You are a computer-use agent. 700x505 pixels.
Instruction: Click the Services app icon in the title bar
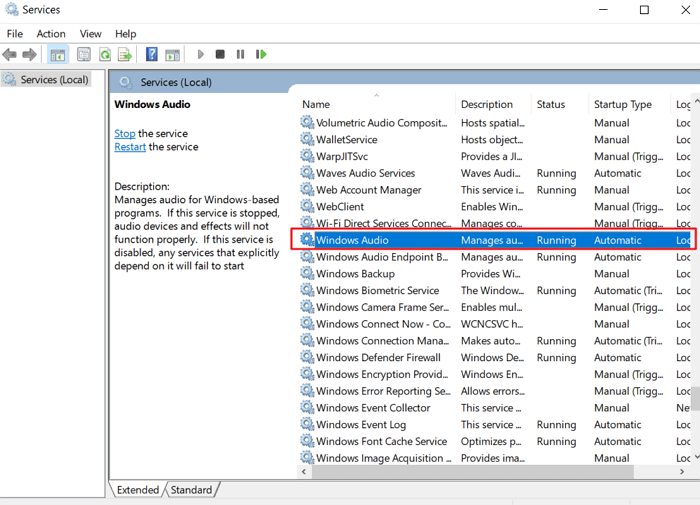click(x=12, y=9)
